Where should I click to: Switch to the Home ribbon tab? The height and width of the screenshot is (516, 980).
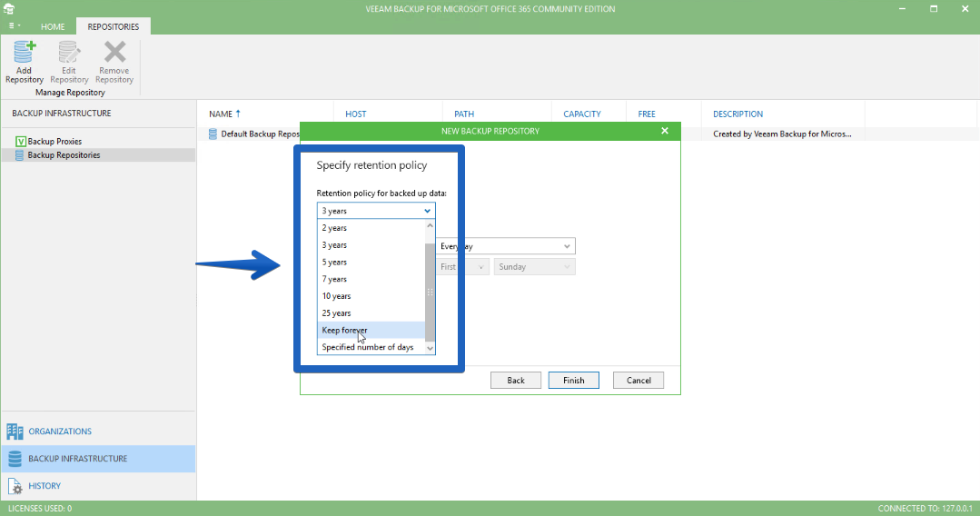pos(53,27)
